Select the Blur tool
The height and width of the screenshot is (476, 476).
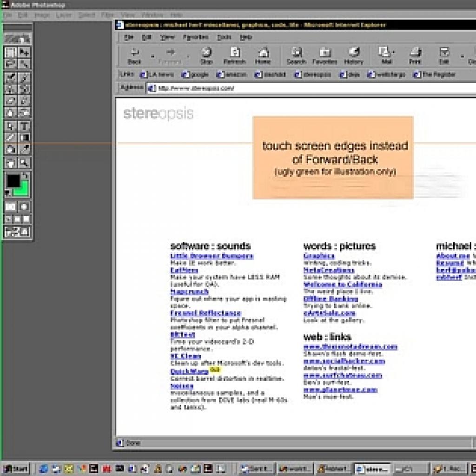pyautogui.click(x=10, y=112)
